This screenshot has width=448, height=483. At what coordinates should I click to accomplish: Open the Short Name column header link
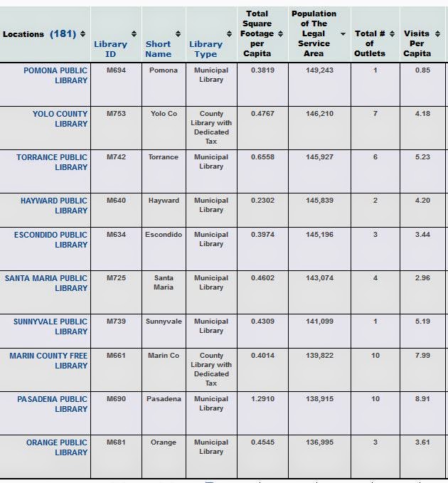[x=159, y=49]
